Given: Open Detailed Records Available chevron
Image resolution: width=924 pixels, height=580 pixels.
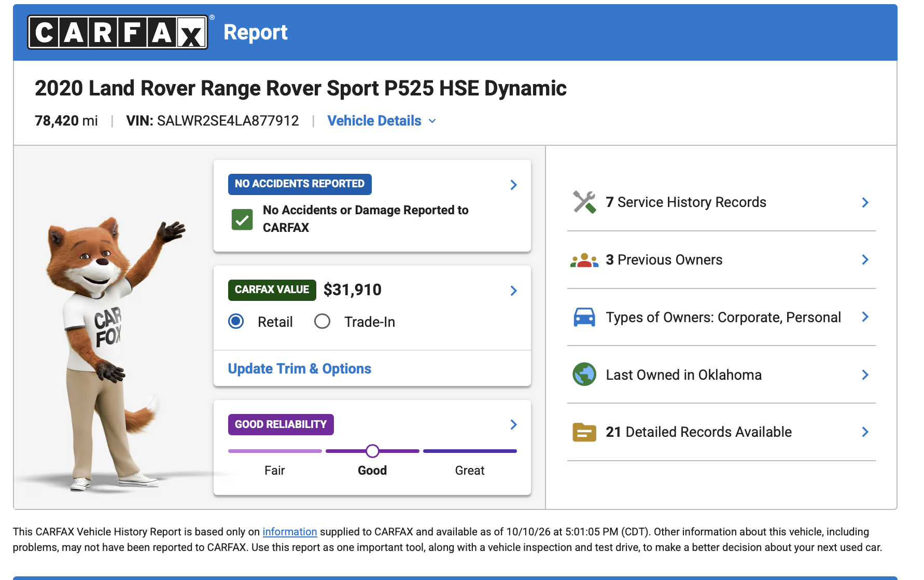Looking at the screenshot, I should click(865, 432).
